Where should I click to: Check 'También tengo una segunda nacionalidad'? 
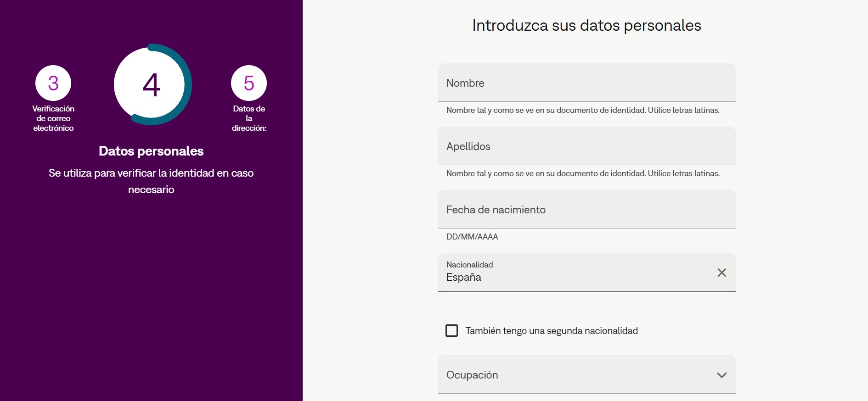point(452,330)
